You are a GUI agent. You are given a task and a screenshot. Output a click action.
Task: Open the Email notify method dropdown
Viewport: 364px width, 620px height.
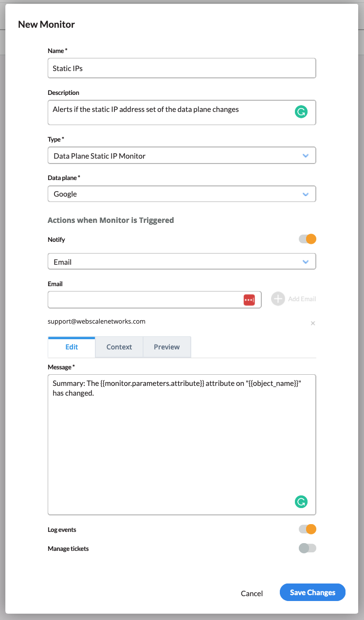(x=182, y=261)
